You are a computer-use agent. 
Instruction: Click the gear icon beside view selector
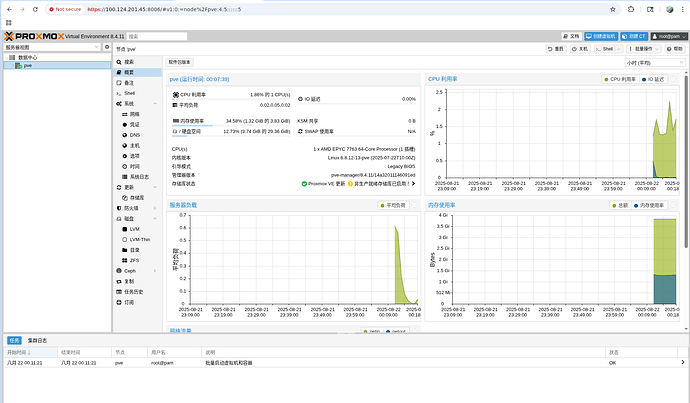pyautogui.click(x=107, y=47)
